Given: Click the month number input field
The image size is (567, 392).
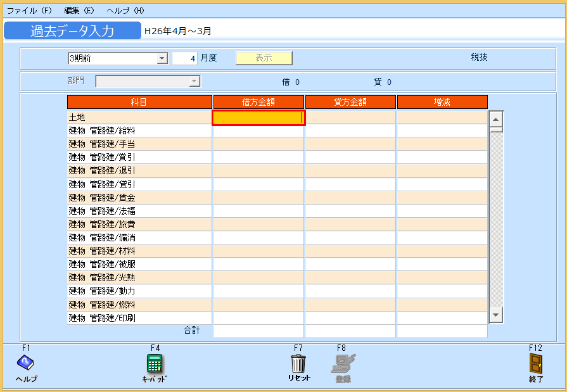Looking at the screenshot, I should click(x=185, y=58).
